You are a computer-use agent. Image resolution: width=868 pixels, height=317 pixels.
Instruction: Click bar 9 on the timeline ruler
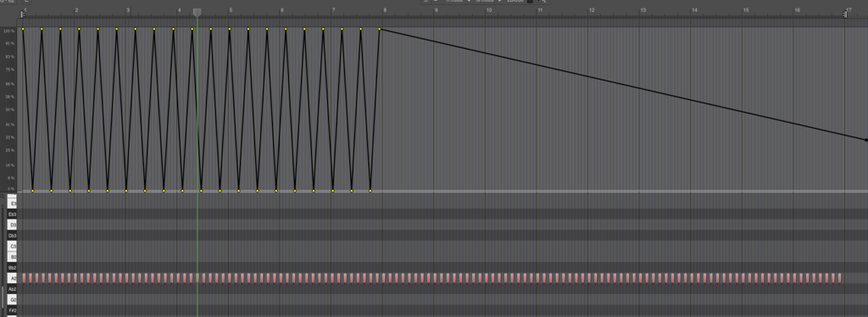click(x=437, y=10)
